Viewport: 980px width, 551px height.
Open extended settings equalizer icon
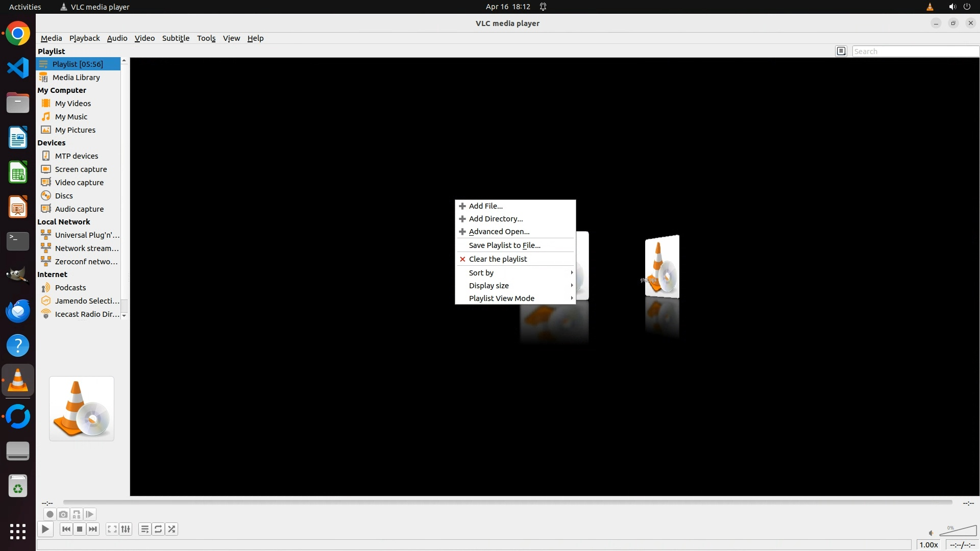[x=126, y=529]
